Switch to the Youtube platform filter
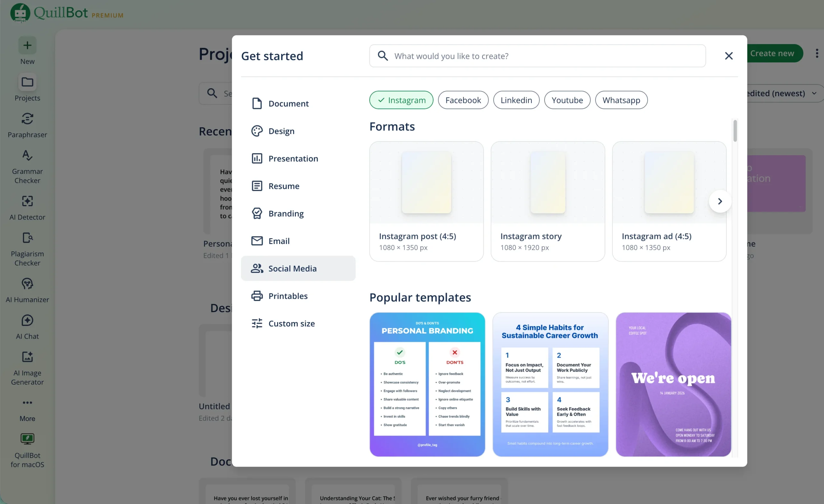The width and height of the screenshot is (824, 504). [x=567, y=100]
